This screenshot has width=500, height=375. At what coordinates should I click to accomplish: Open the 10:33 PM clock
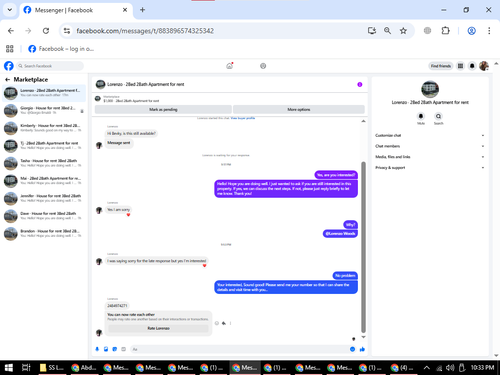[x=482, y=368]
